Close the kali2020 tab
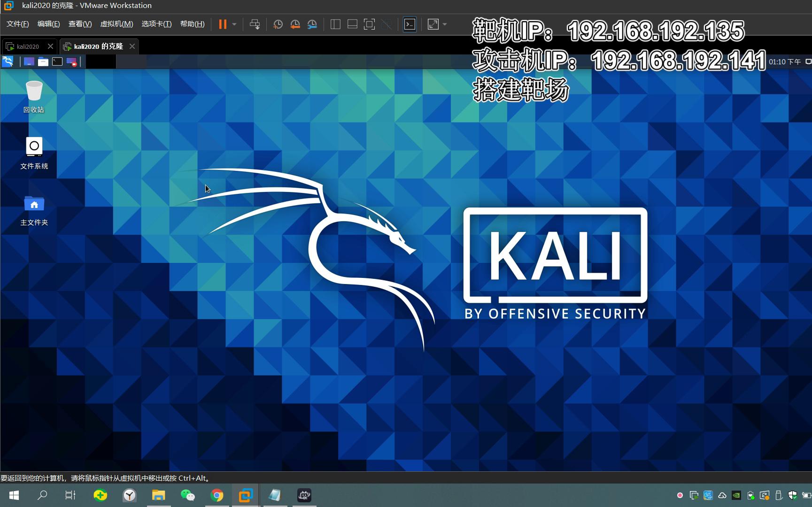The image size is (812, 507). pyautogui.click(x=50, y=46)
